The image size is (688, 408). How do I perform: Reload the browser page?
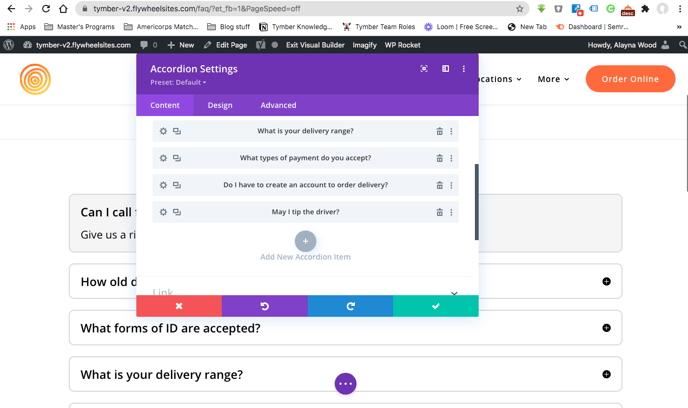[x=46, y=9]
